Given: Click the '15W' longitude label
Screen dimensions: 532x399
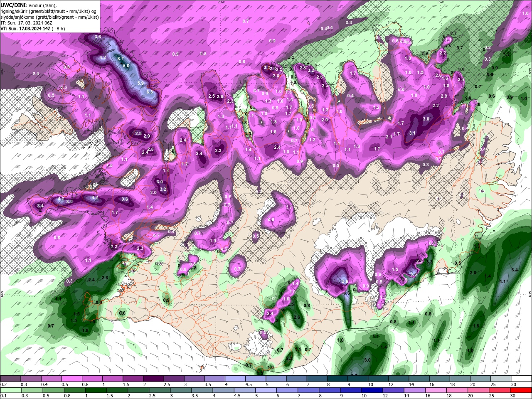Looking at the screenshot, I should point(440,2).
